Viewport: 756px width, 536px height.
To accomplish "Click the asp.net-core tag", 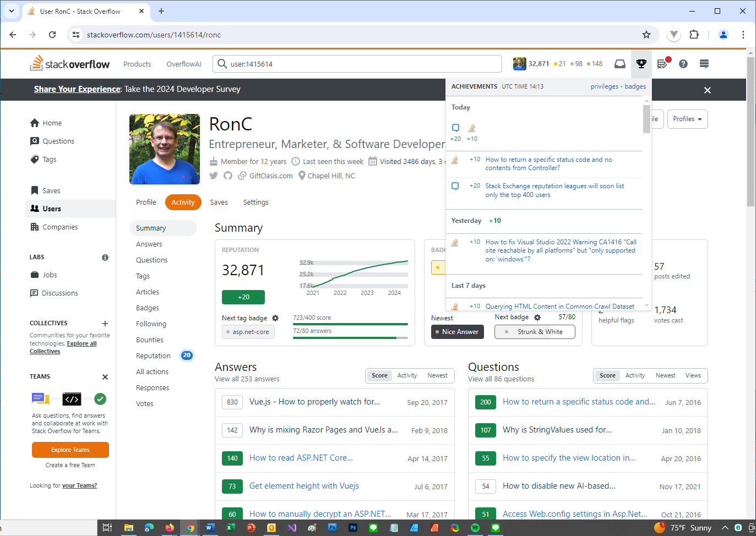I will tap(247, 332).
